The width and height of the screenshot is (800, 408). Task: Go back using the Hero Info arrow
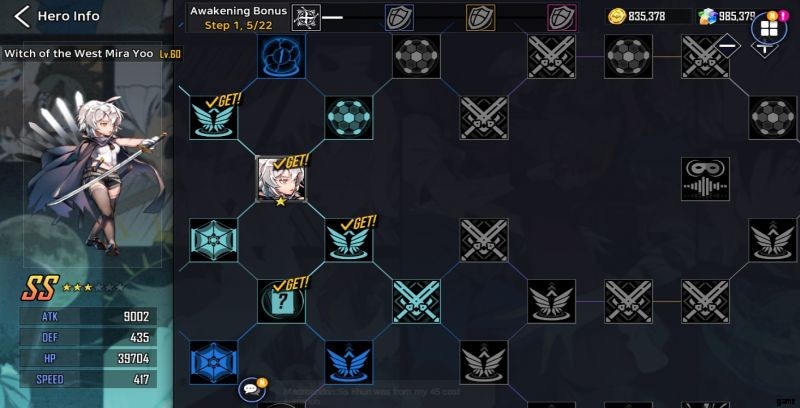point(22,16)
